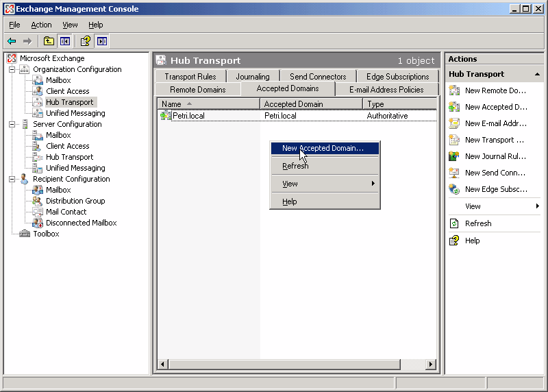Open the Action menu
The height and width of the screenshot is (392, 548).
[x=41, y=25]
